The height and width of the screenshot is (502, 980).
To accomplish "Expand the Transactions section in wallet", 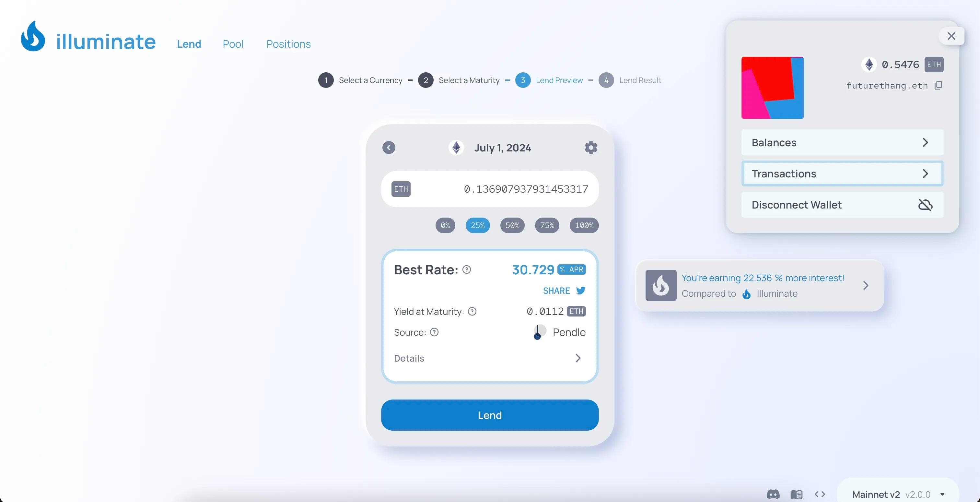I will point(841,173).
